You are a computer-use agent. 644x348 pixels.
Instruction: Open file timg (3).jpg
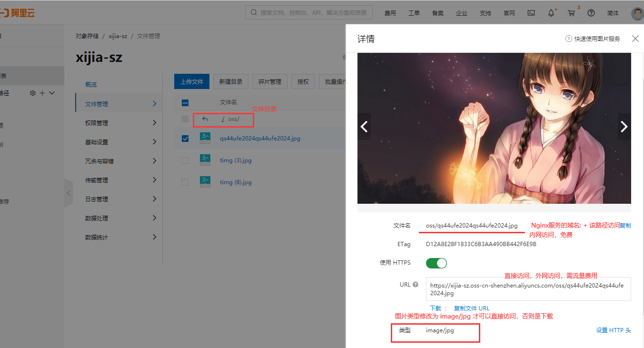(236, 160)
